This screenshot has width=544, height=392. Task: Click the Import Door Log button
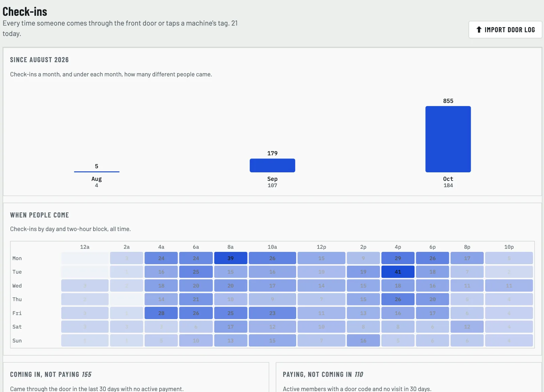[505, 30]
